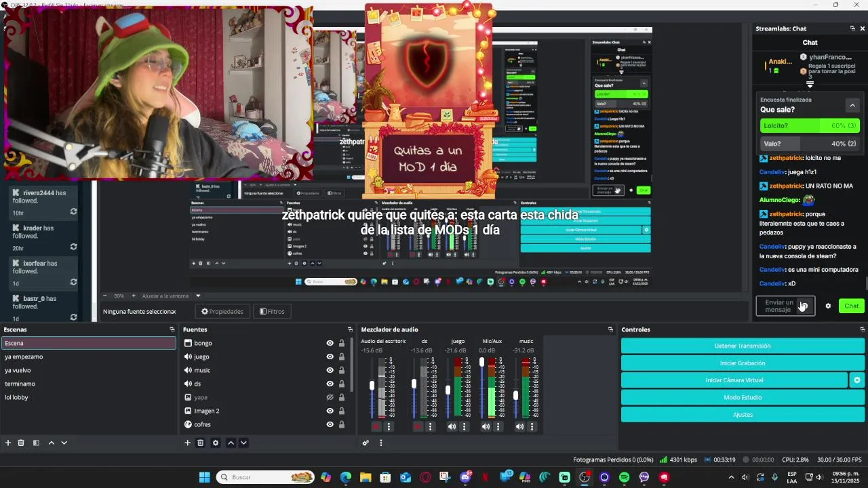
Task: Open source properties gear in Fuentes toolbar
Action: coord(216,443)
